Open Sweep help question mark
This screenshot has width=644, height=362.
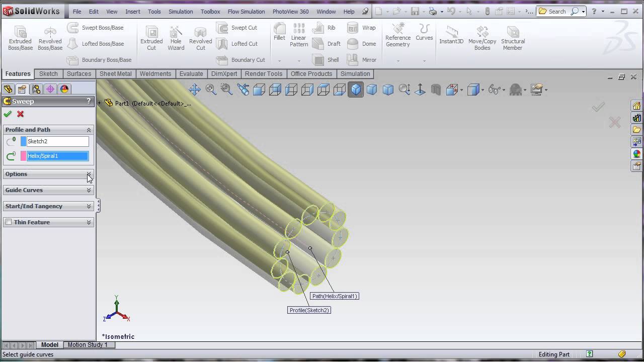[89, 101]
